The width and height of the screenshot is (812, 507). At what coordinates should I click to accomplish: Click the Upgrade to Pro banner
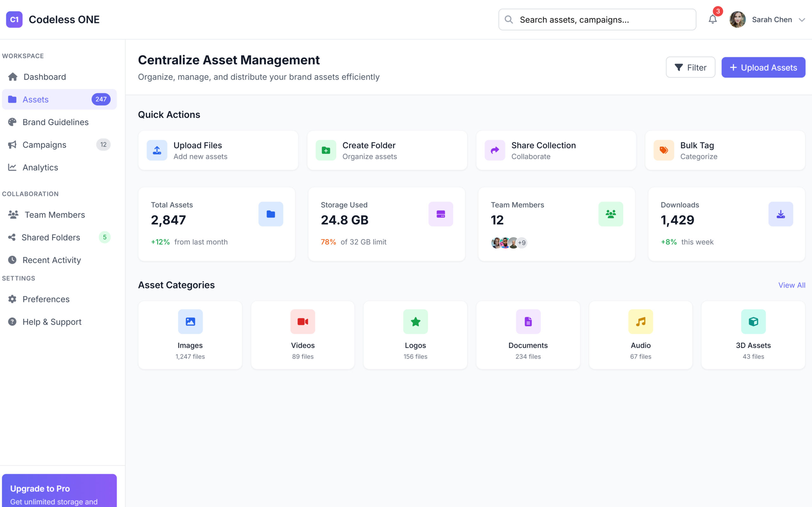(59, 491)
